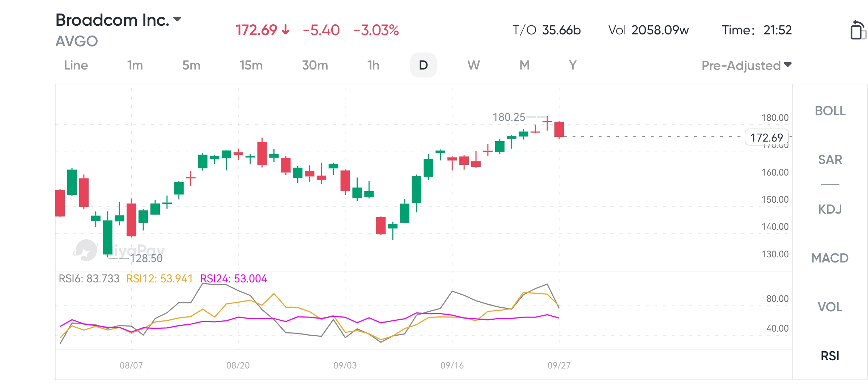Click the 128.50 low price marker
868x391 pixels.
coord(146,258)
